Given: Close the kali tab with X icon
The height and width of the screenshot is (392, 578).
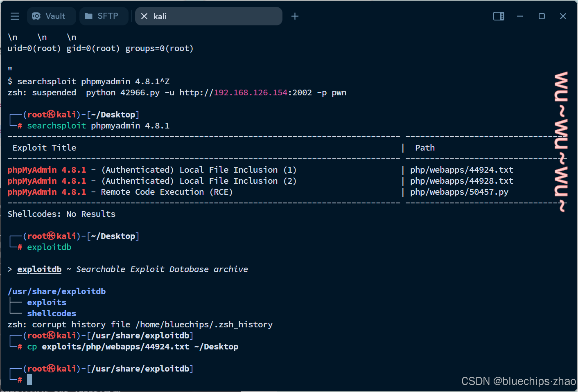Looking at the screenshot, I should click(144, 16).
